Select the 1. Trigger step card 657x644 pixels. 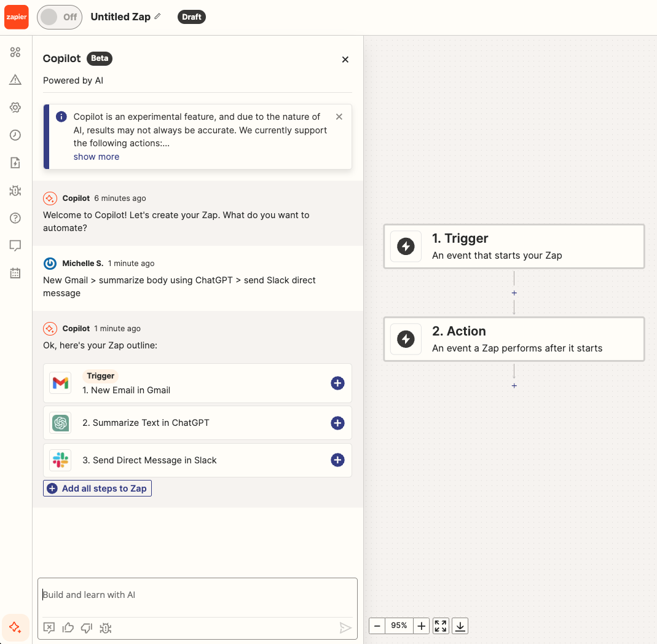click(x=514, y=246)
